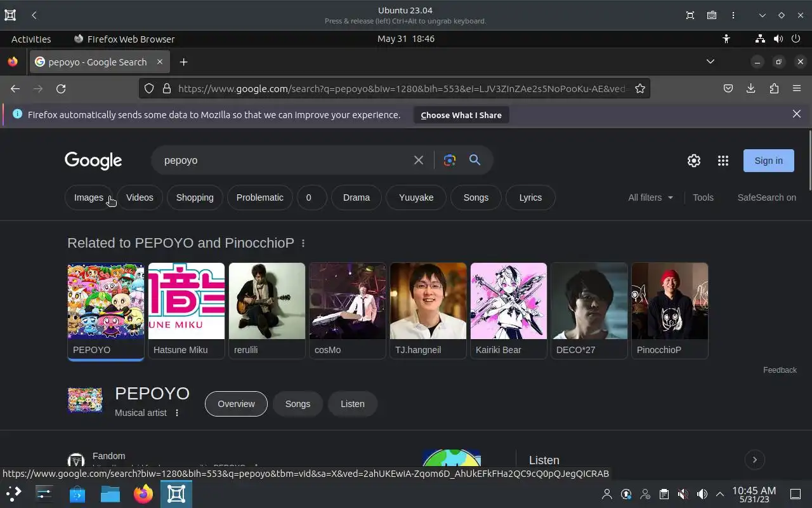Open the Activities overview
Screen dimensions: 812x508
31,39
